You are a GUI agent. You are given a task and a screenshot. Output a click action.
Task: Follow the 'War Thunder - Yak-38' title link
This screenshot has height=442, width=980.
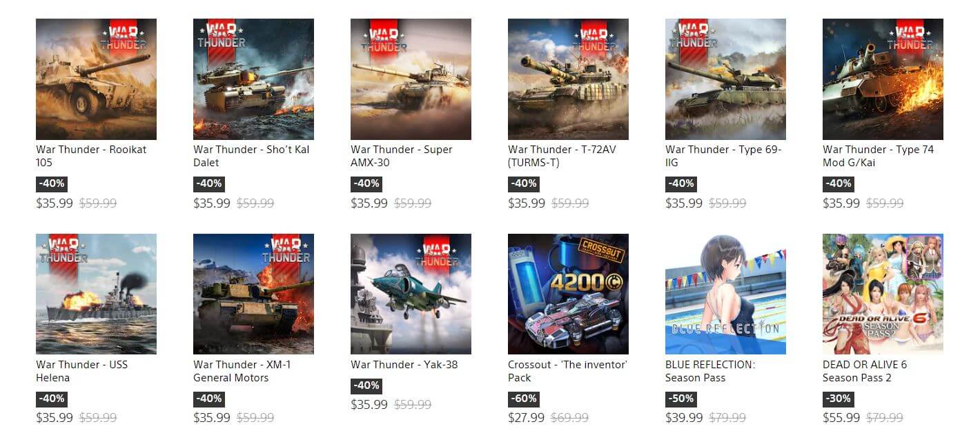tap(404, 365)
